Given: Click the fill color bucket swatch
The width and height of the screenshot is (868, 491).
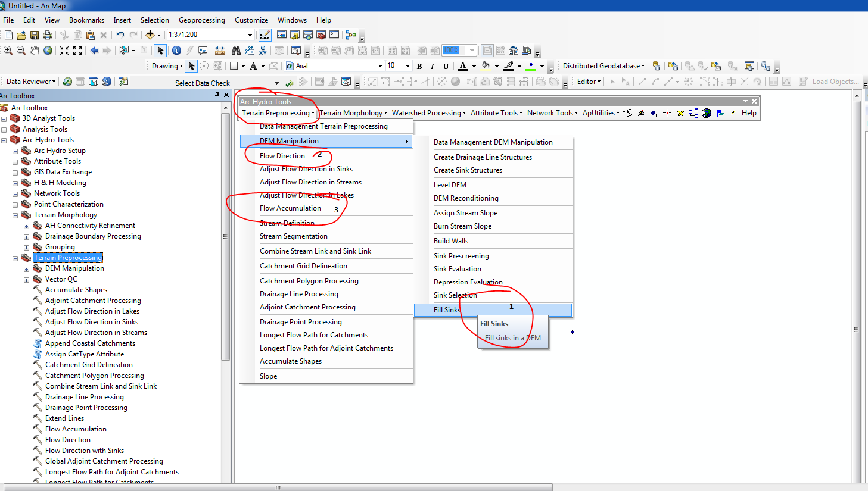Looking at the screenshot, I should [486, 66].
